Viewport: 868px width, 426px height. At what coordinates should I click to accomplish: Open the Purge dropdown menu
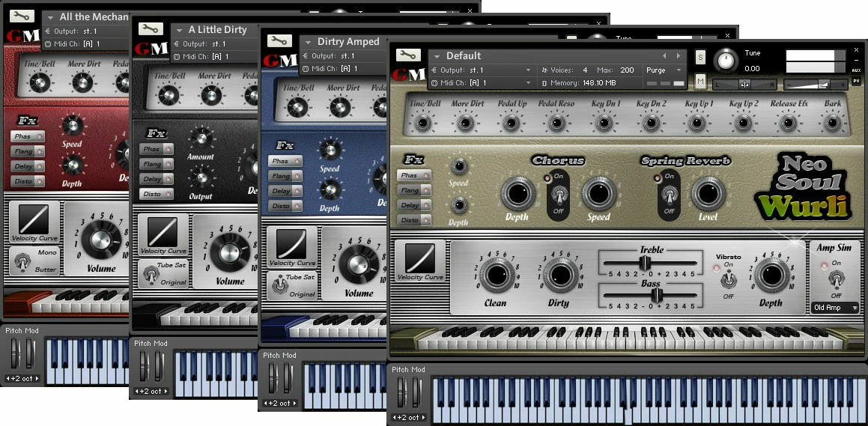pyautogui.click(x=664, y=70)
